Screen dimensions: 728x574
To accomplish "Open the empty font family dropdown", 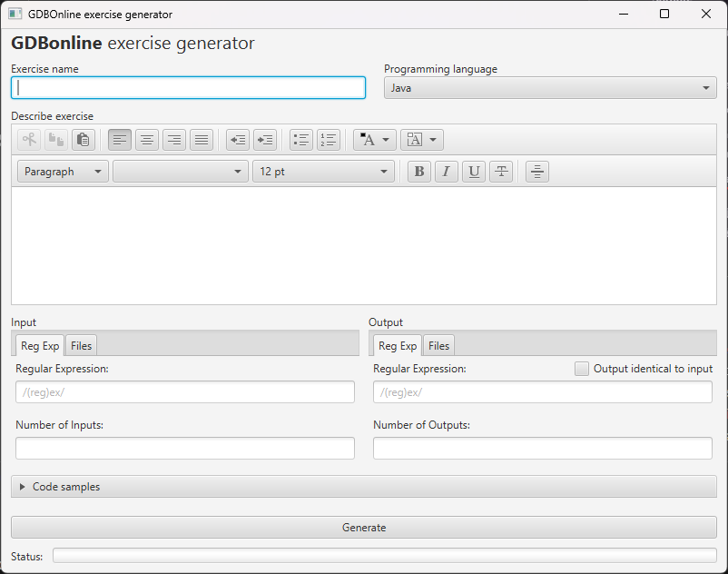I will click(181, 172).
